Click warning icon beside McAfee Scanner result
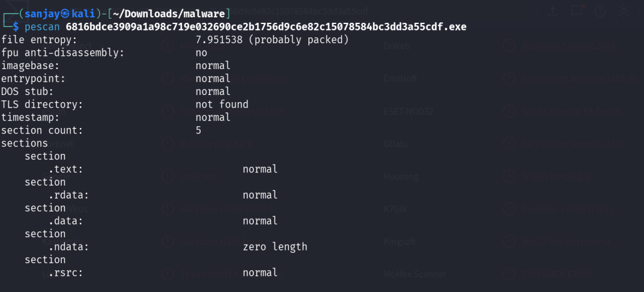The width and height of the screenshot is (644, 292). click(x=509, y=274)
